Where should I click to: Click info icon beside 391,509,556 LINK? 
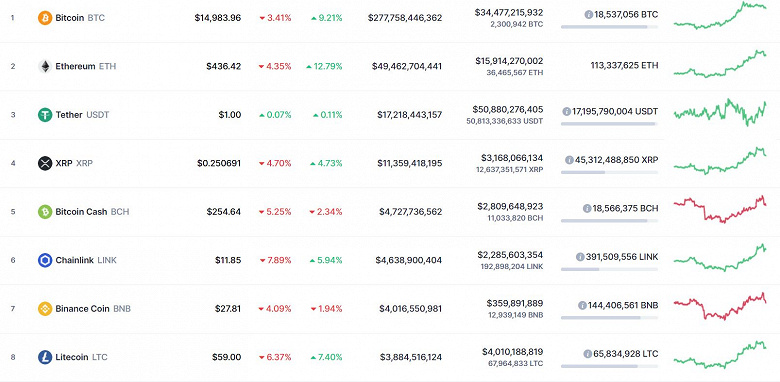pyautogui.click(x=580, y=257)
